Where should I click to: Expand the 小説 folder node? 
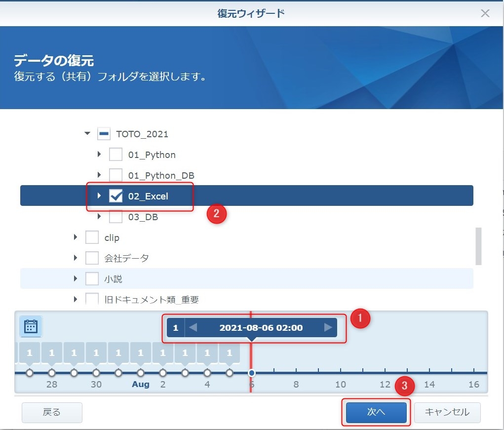click(76, 279)
